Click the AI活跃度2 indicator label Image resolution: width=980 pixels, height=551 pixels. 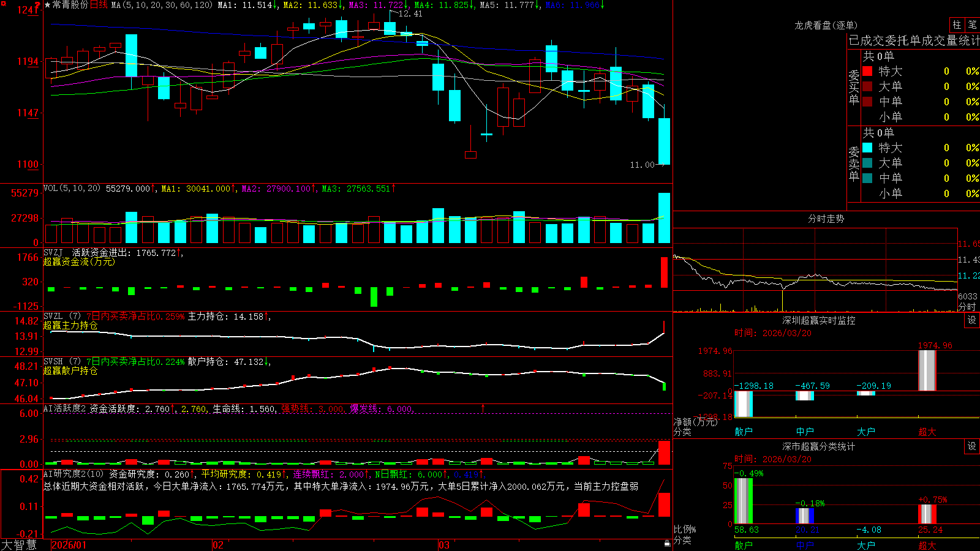tap(65, 408)
